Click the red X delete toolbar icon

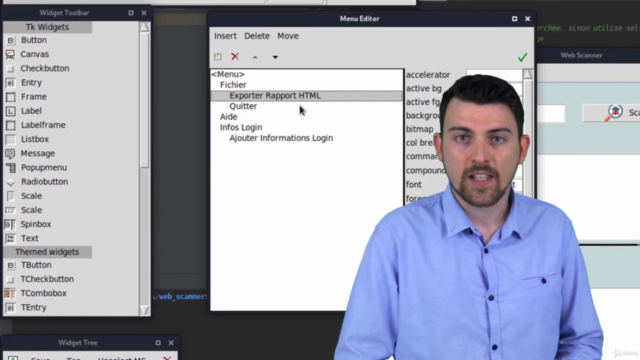click(235, 57)
